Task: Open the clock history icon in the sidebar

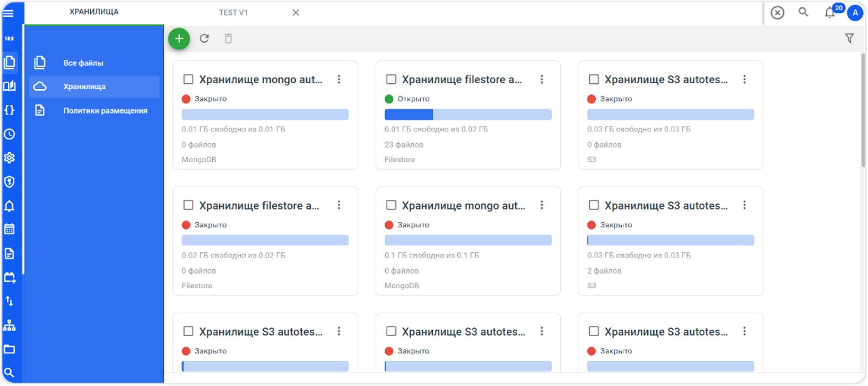Action: (9, 134)
